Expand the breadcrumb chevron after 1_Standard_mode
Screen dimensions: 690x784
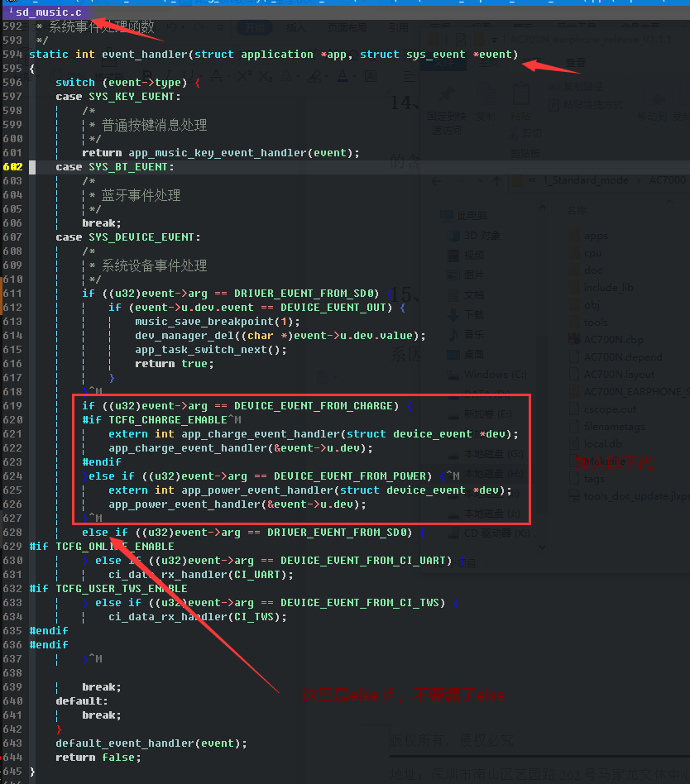click(x=639, y=180)
